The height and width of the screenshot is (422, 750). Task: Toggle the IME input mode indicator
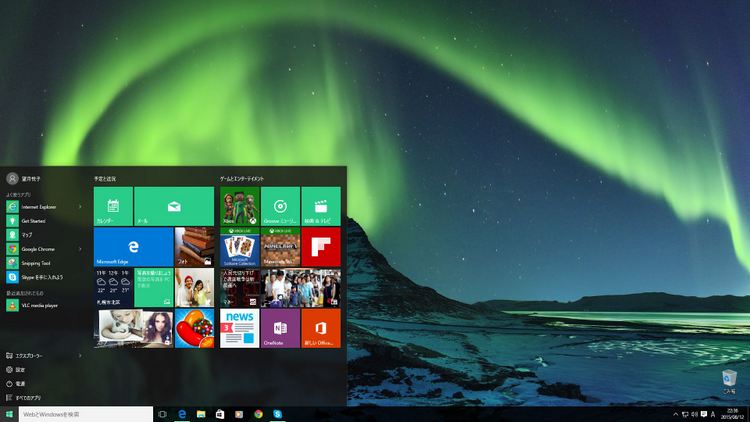click(x=713, y=414)
